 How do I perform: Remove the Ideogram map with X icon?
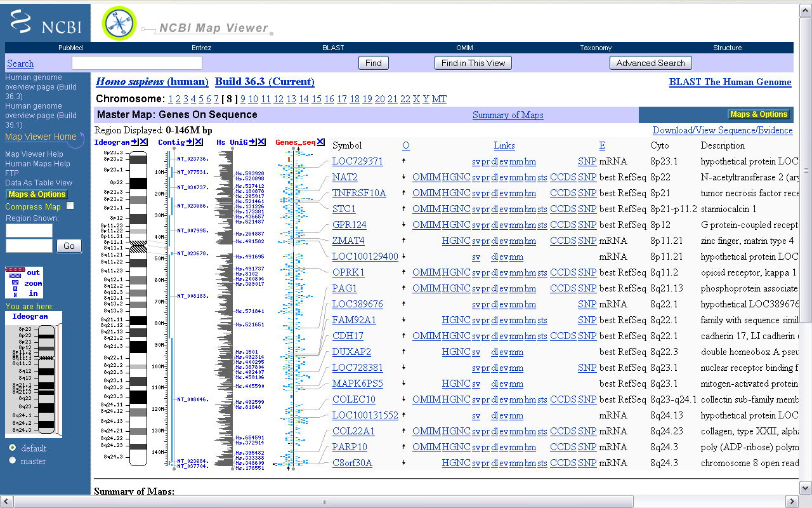point(144,142)
